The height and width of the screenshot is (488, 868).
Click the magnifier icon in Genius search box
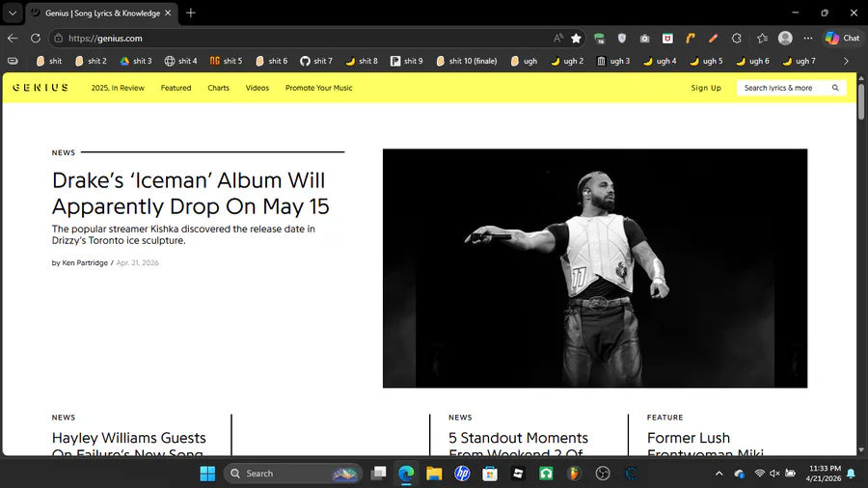[835, 88]
